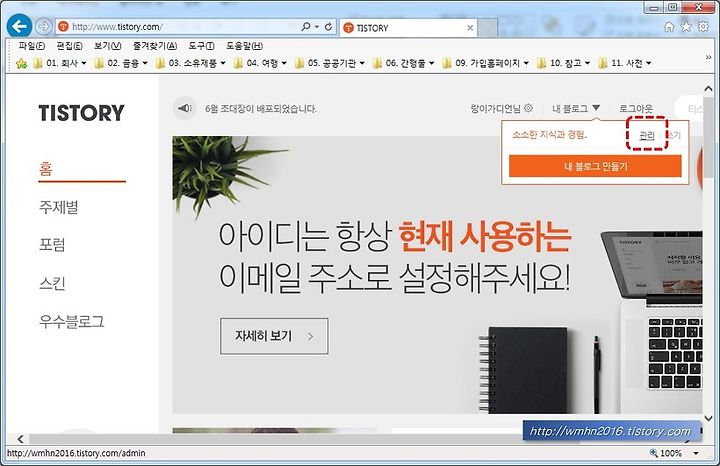This screenshot has height=466, width=720.
Task: Click 쓰기 link in blog dropdown
Action: 673,135
